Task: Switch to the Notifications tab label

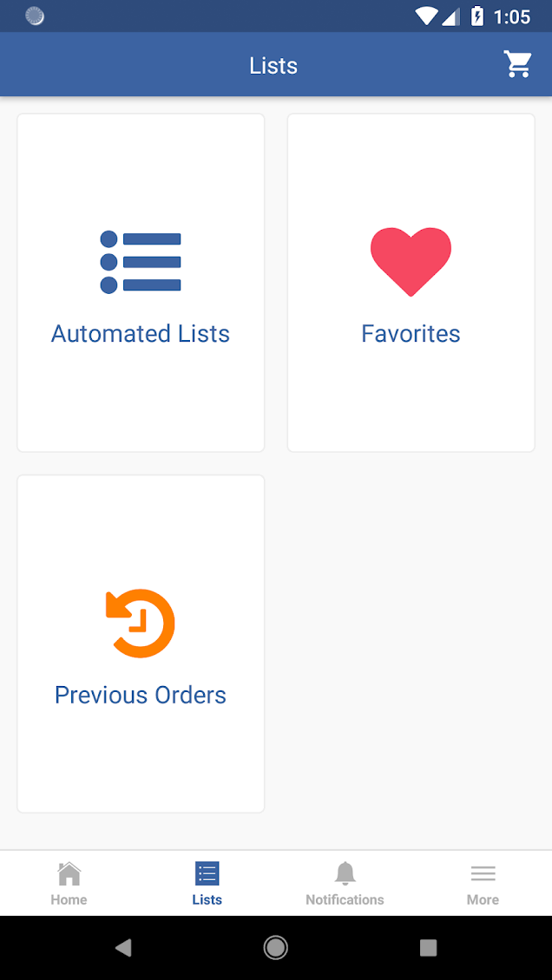Action: click(x=345, y=899)
